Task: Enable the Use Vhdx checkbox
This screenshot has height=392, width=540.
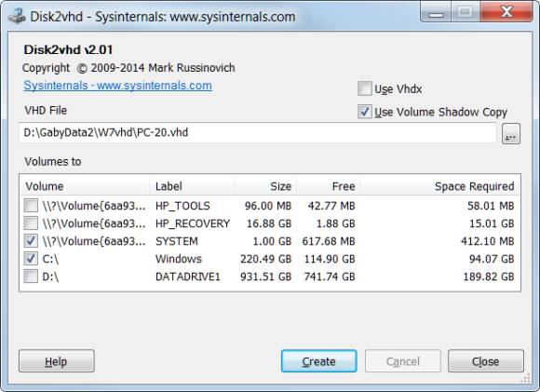Action: (365, 88)
